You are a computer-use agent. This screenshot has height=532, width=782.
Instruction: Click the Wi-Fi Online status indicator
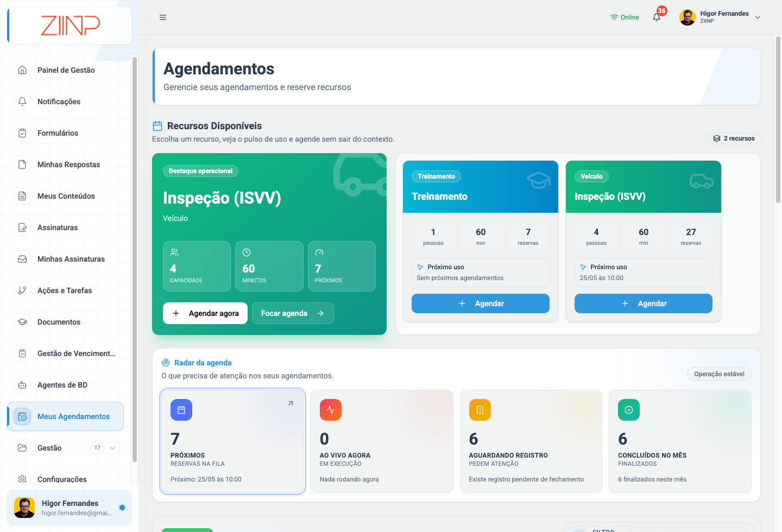(x=625, y=17)
